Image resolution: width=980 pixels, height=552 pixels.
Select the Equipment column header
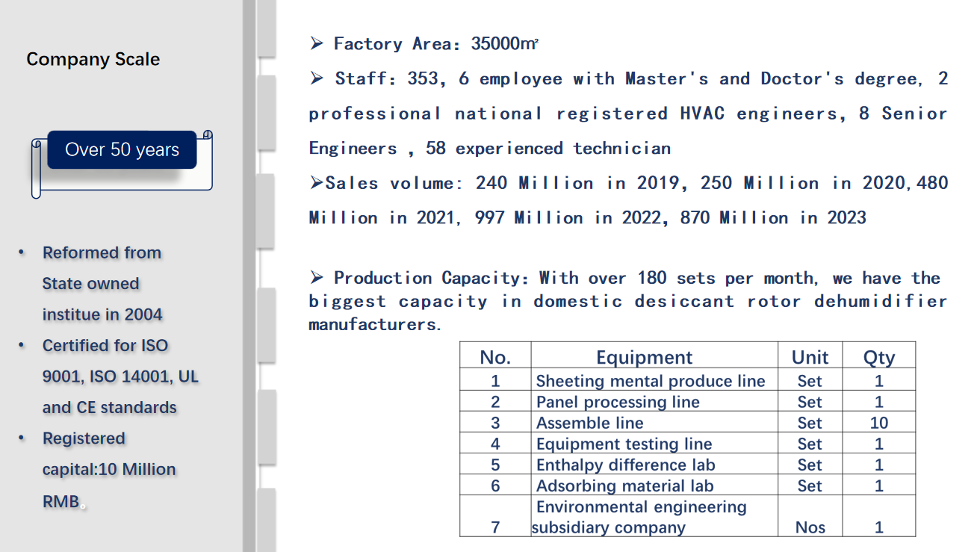pyautogui.click(x=644, y=358)
